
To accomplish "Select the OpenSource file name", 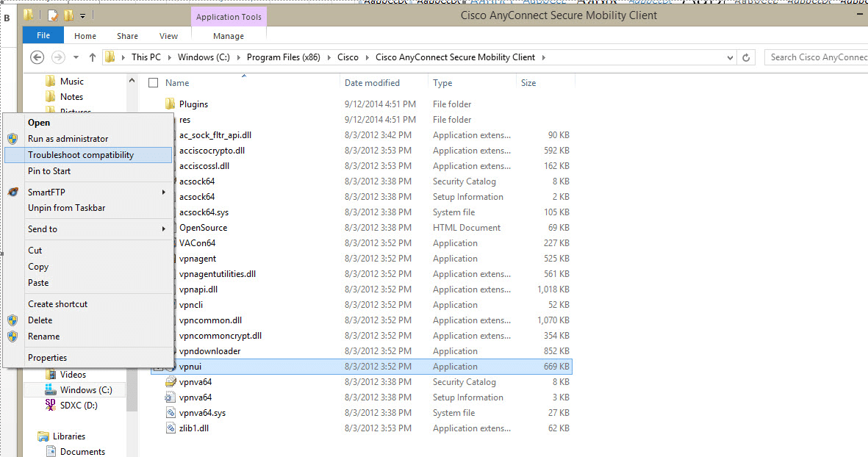I will 203,228.
